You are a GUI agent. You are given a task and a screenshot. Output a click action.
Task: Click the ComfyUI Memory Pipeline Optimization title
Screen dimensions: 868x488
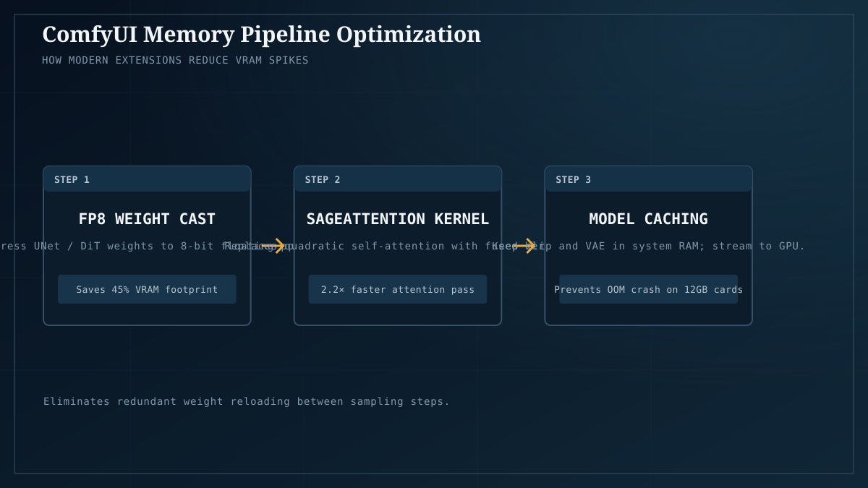[261, 34]
